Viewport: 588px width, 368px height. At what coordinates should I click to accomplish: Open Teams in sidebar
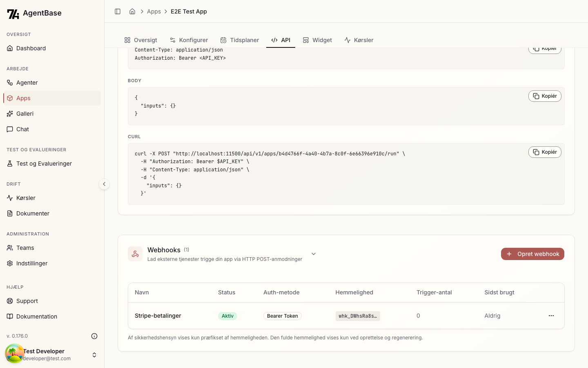(x=52, y=248)
